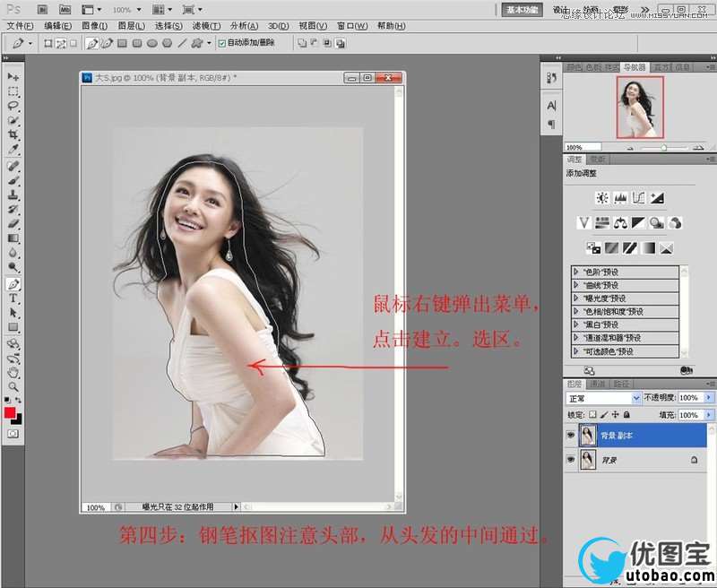Toggle lock all padlock icon
Image resolution: width=717 pixels, height=588 pixels.
point(626,414)
